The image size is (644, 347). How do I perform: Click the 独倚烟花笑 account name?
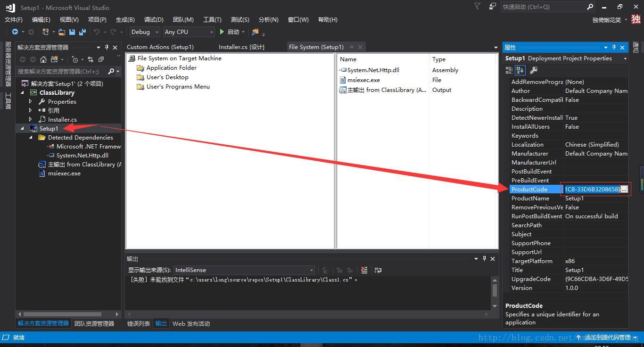point(607,20)
